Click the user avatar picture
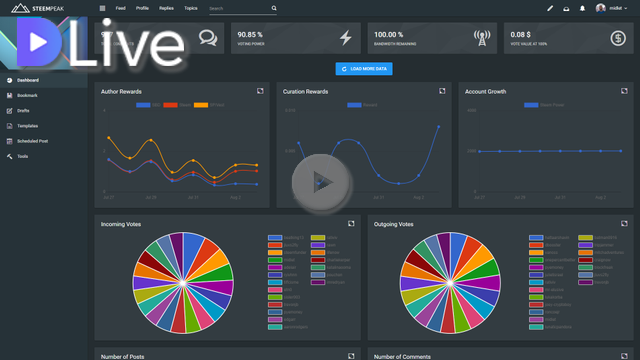Image resolution: width=640 pixels, height=360 pixels. [x=600, y=8]
